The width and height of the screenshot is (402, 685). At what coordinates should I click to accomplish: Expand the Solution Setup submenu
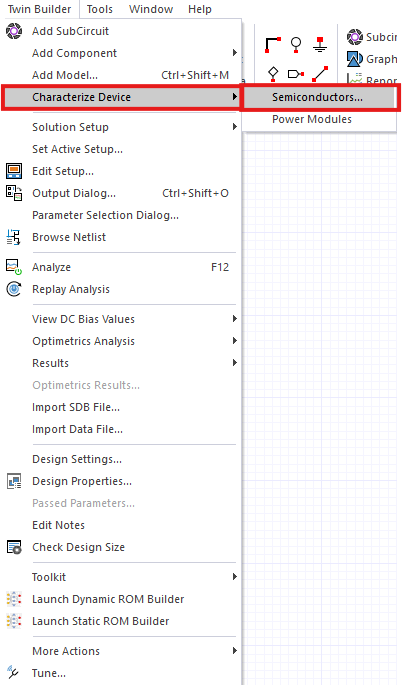tap(121, 127)
